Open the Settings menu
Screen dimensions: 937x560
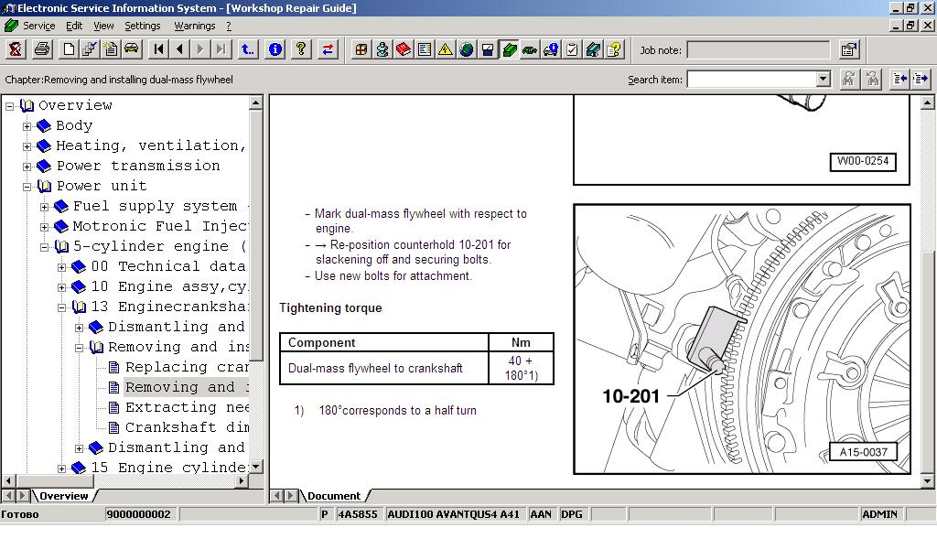(x=142, y=26)
